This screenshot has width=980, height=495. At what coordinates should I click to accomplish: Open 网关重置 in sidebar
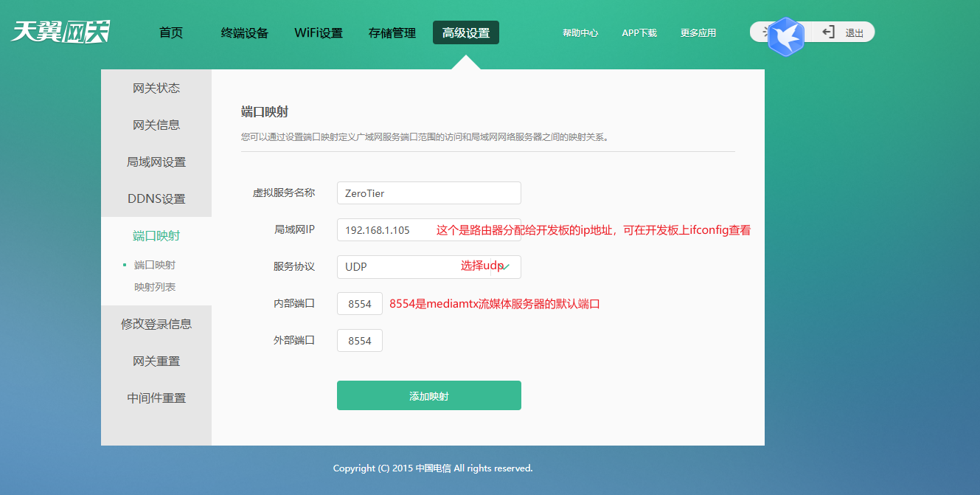point(156,361)
